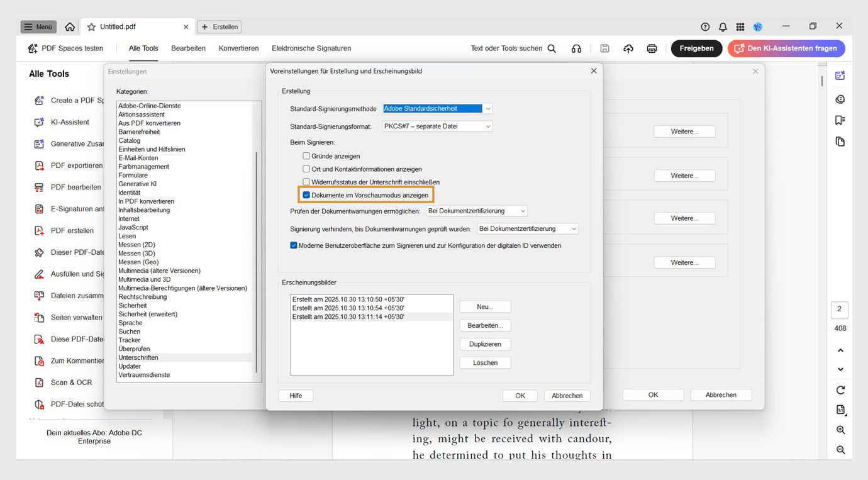868x480 pixels.
Task: Open the page display options icon
Action: [840, 410]
